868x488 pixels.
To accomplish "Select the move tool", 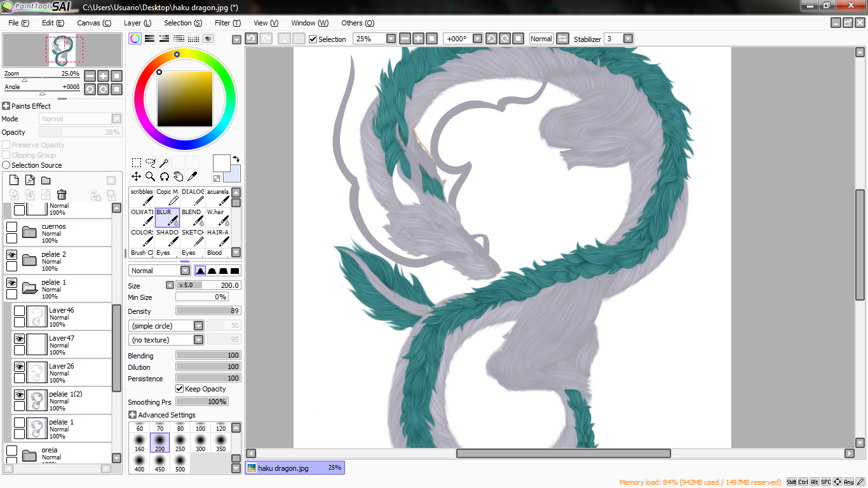I will [x=136, y=176].
